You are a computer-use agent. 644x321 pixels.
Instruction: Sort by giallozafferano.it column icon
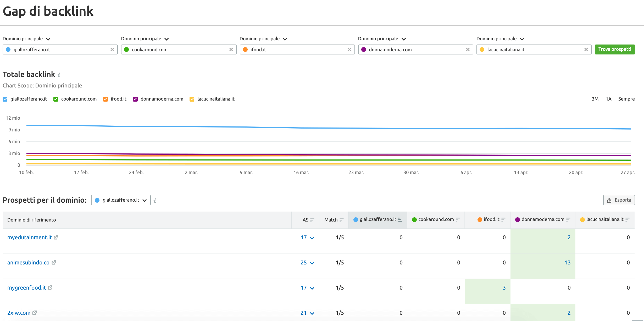pyautogui.click(x=400, y=220)
